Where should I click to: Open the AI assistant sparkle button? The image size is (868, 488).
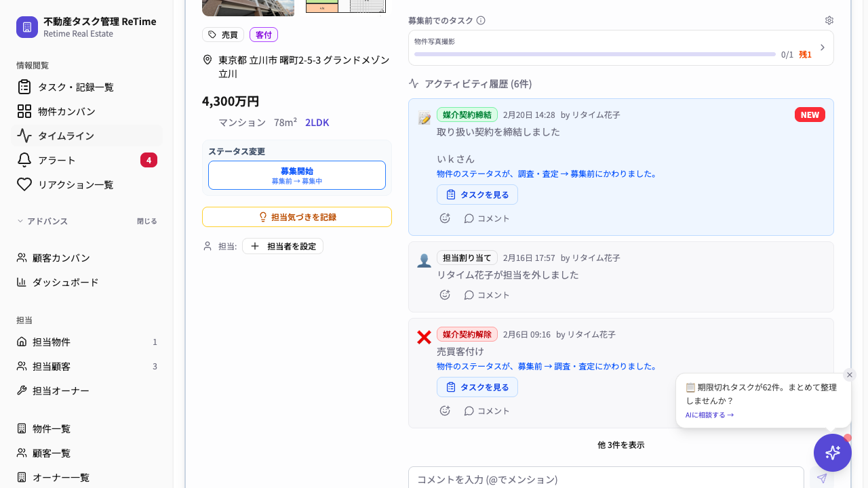833,453
